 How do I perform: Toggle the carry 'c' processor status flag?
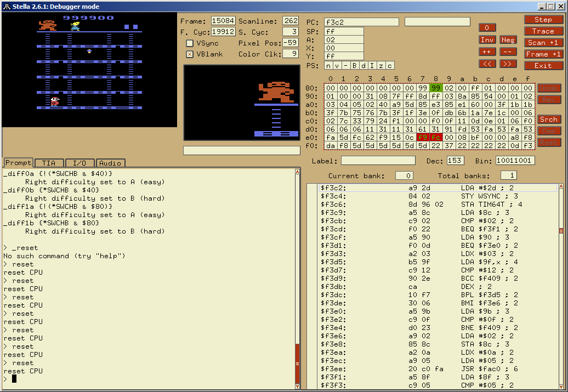389,66
